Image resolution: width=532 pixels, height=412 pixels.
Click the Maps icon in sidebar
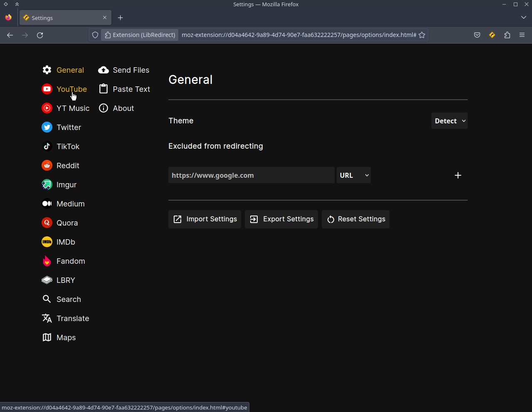pos(47,337)
